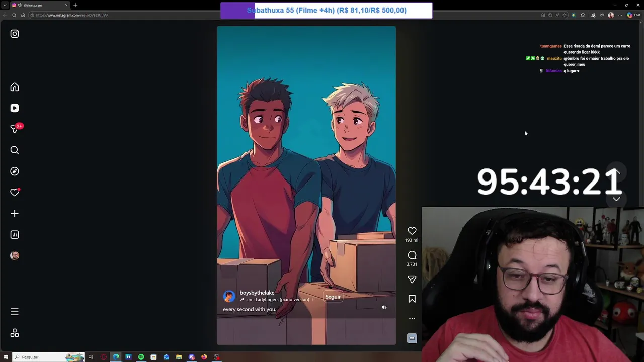
Task: Open comments showing 3.731
Action: [x=412, y=255]
